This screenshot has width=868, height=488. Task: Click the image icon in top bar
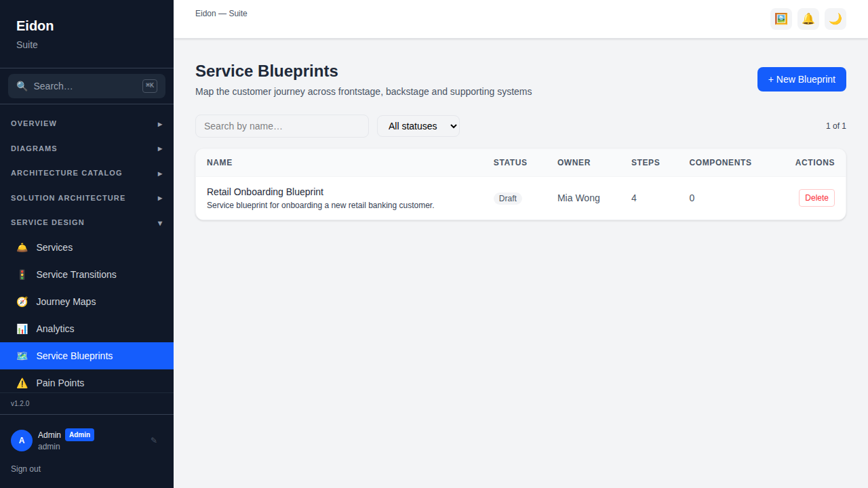click(781, 19)
